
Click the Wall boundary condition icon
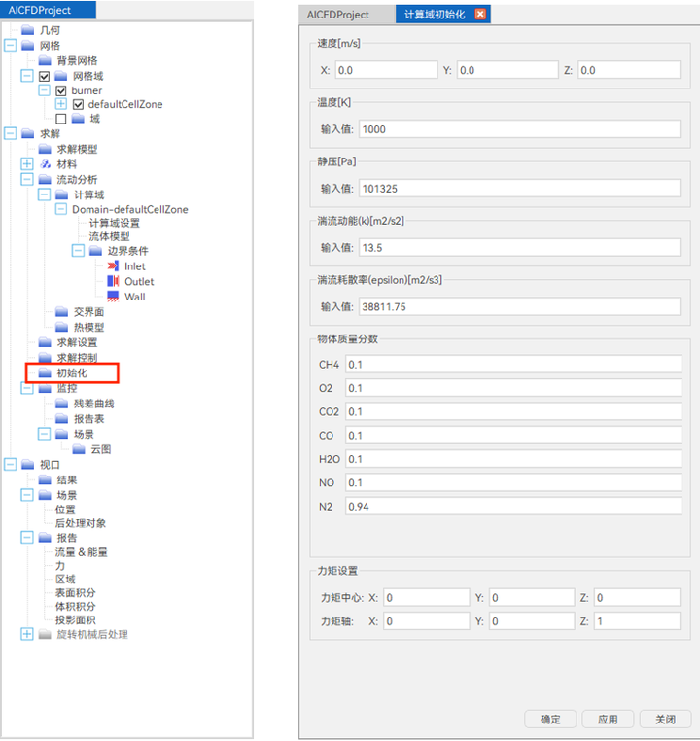tap(114, 297)
